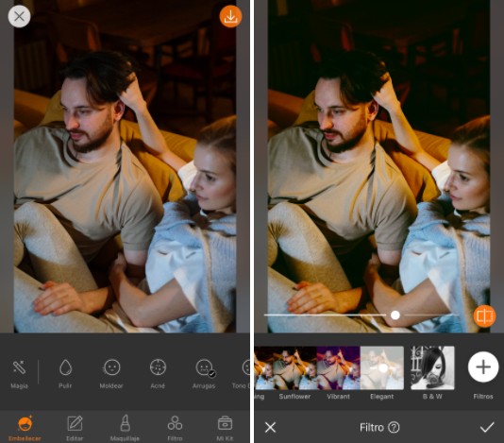This screenshot has width=504, height=443.
Task: Adjust the filter intensity slider handle
Action: coord(395,315)
